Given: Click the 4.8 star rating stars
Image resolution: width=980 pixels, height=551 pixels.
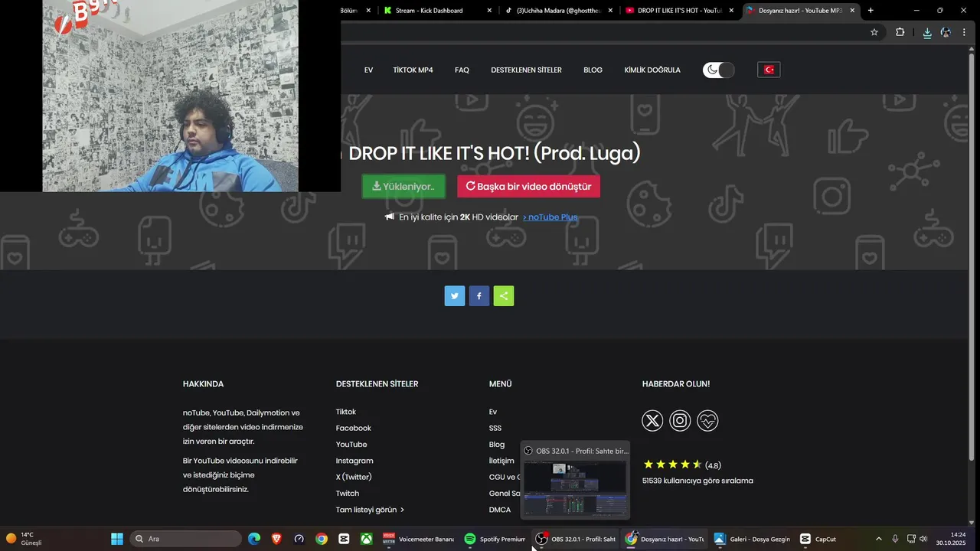Looking at the screenshot, I should 672,465.
